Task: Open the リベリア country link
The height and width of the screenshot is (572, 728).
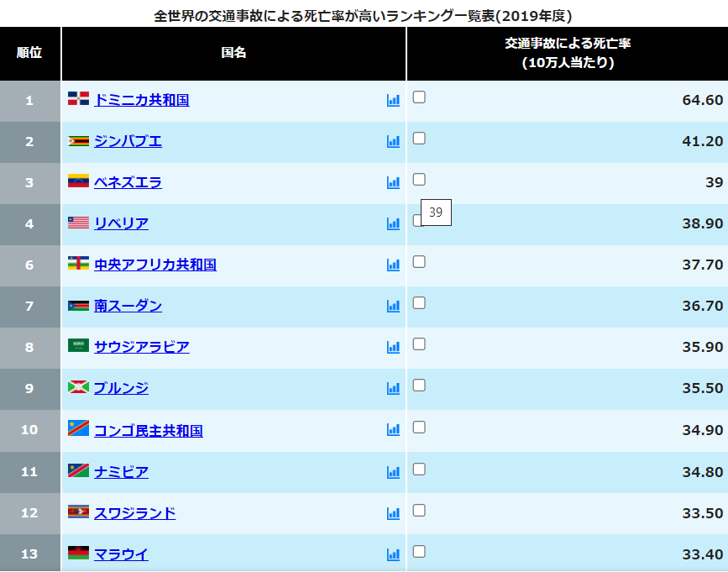Action: tap(121, 223)
